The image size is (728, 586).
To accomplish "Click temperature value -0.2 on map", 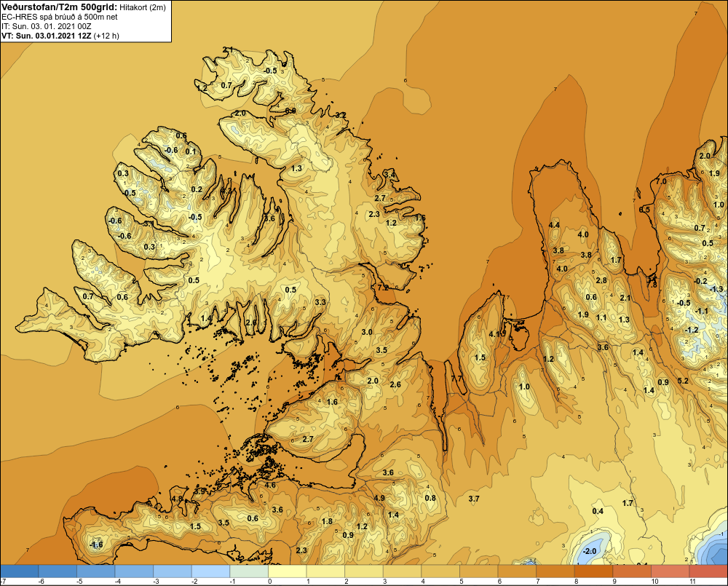I will tap(700, 281).
